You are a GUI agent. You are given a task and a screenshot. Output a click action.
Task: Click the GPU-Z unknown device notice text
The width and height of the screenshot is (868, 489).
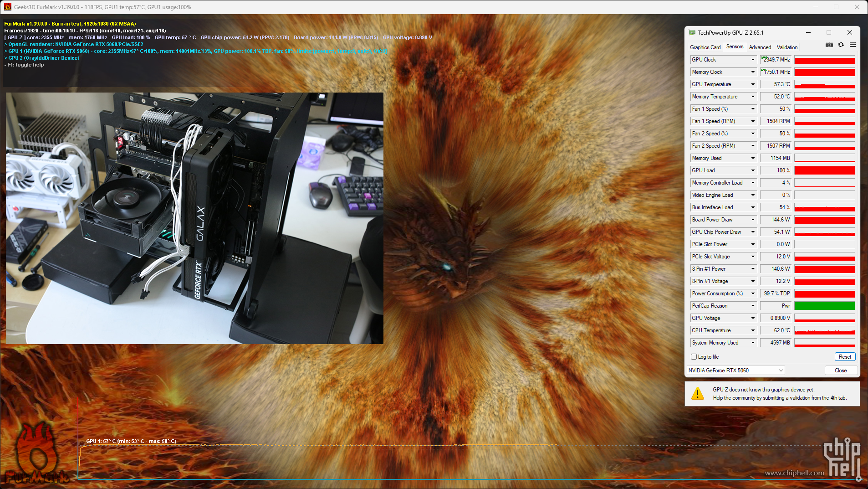pyautogui.click(x=780, y=394)
